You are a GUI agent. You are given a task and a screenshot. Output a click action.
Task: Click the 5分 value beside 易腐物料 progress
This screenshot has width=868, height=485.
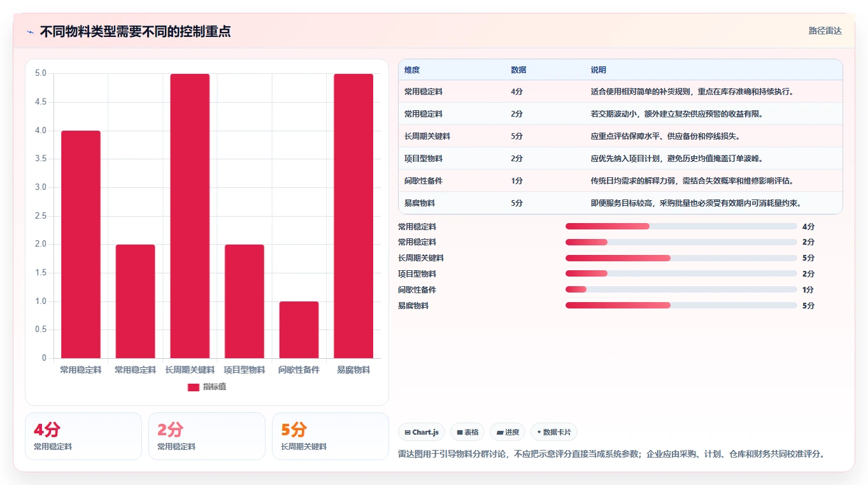[x=808, y=306]
